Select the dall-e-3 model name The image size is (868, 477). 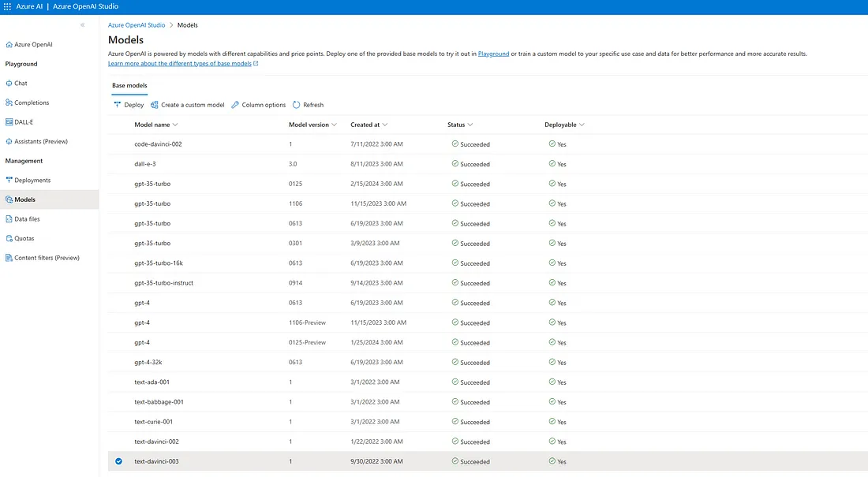(x=145, y=164)
